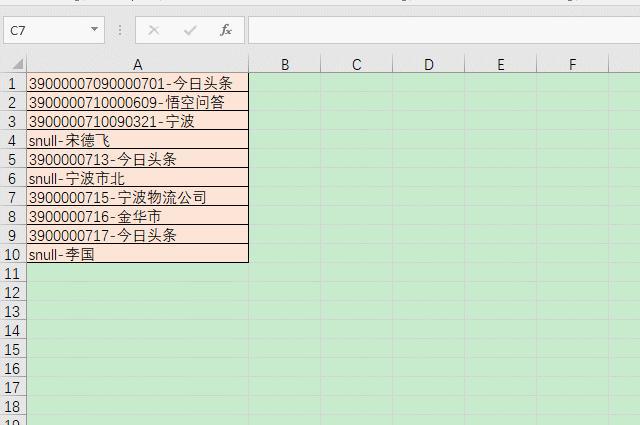The height and width of the screenshot is (425, 640).
Task: Select row 4 header
Action: [13, 140]
